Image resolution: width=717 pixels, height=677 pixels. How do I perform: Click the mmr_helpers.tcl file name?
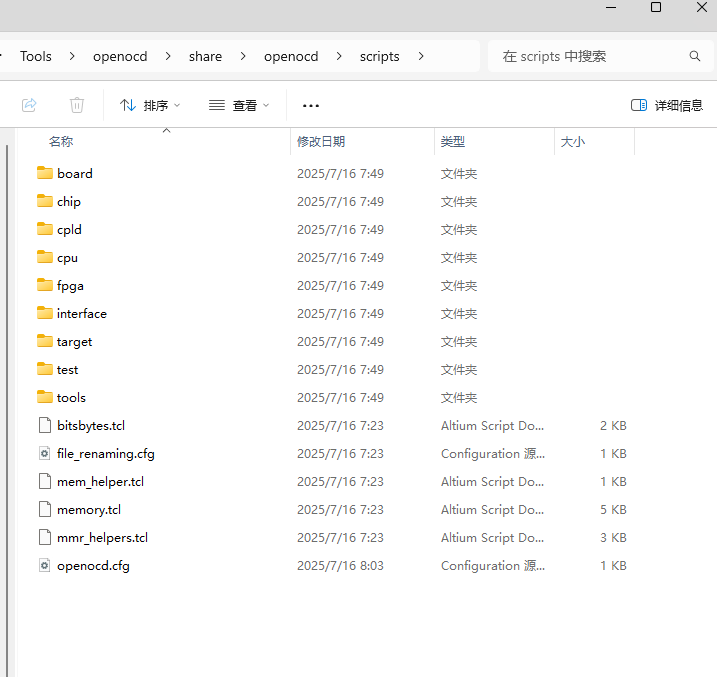tap(102, 538)
